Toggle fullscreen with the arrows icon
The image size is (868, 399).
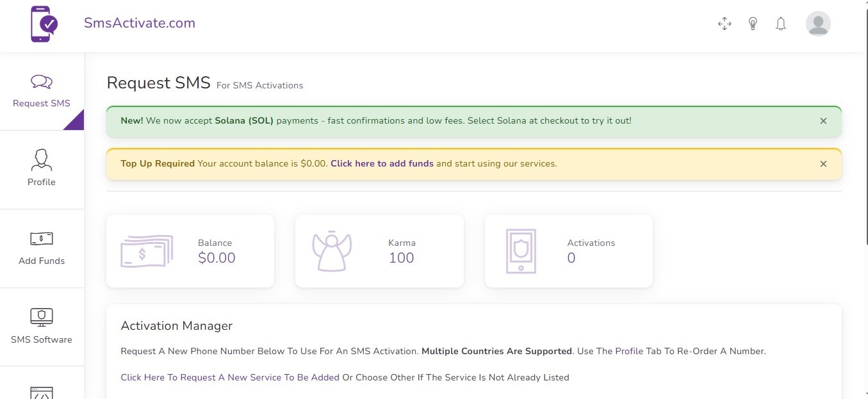click(725, 24)
